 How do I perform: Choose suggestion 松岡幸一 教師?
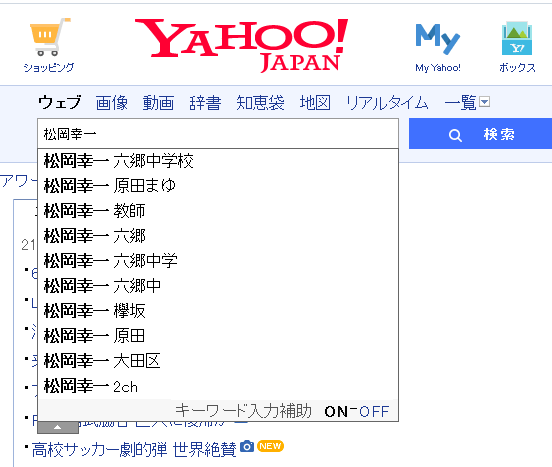click(x=218, y=211)
